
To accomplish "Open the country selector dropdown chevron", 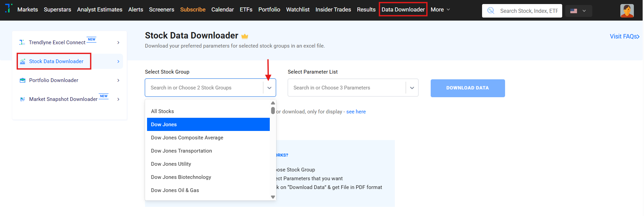I will tap(584, 11).
